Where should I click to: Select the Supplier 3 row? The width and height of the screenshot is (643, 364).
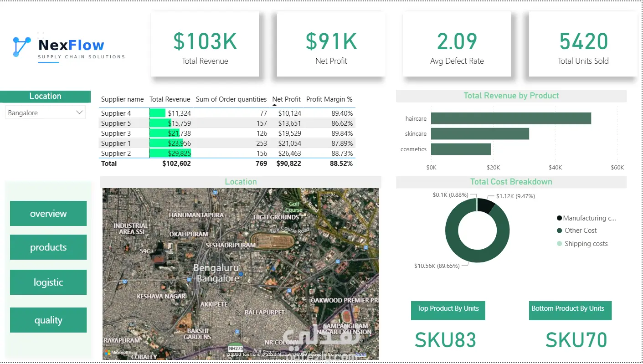tap(227, 133)
